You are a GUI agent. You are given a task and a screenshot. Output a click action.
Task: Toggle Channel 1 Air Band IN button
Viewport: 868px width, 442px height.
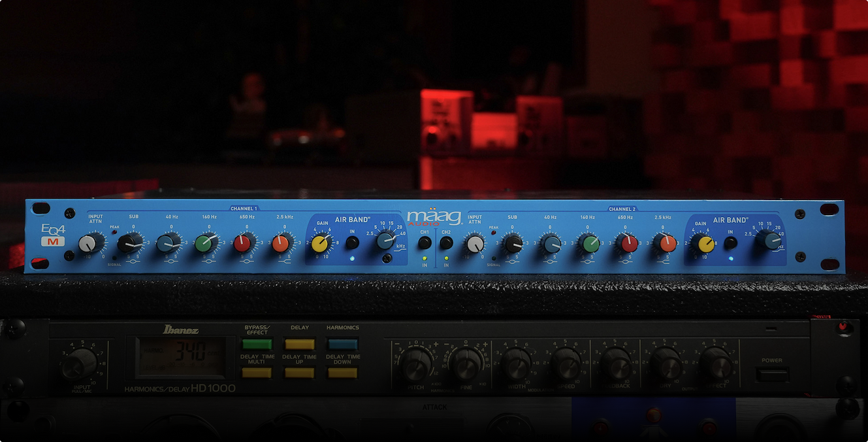click(352, 243)
